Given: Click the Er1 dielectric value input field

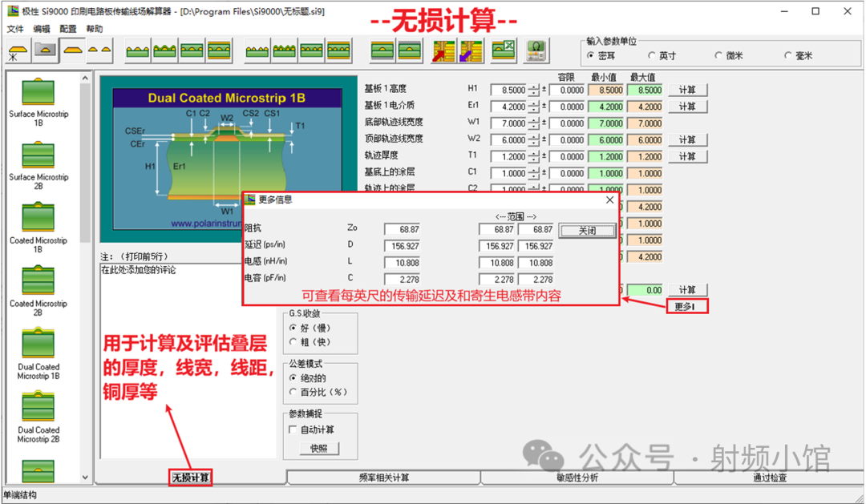Looking at the screenshot, I should (x=508, y=107).
